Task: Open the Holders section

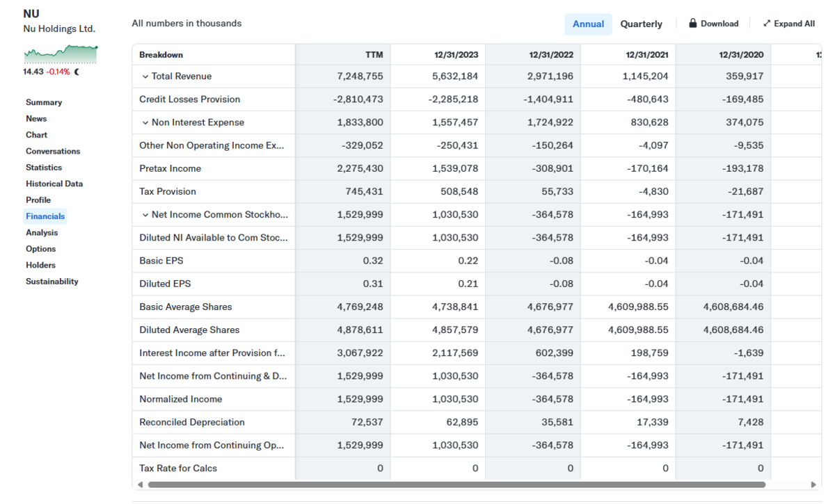Action: click(x=41, y=266)
